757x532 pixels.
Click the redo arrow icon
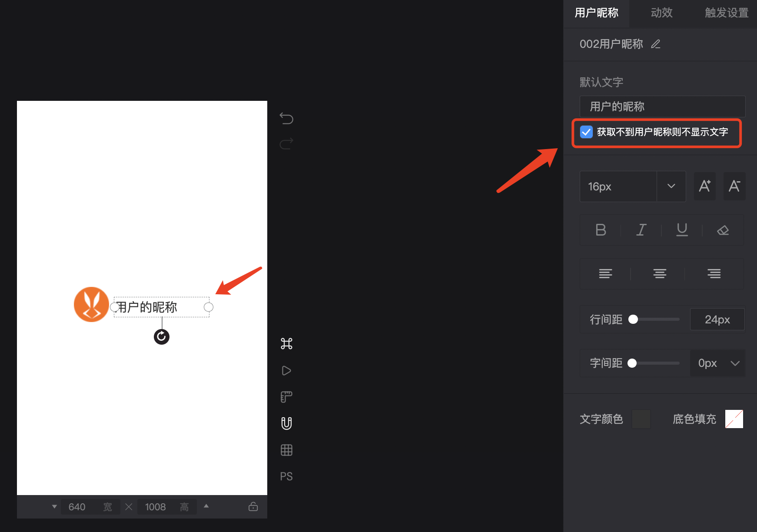(286, 143)
